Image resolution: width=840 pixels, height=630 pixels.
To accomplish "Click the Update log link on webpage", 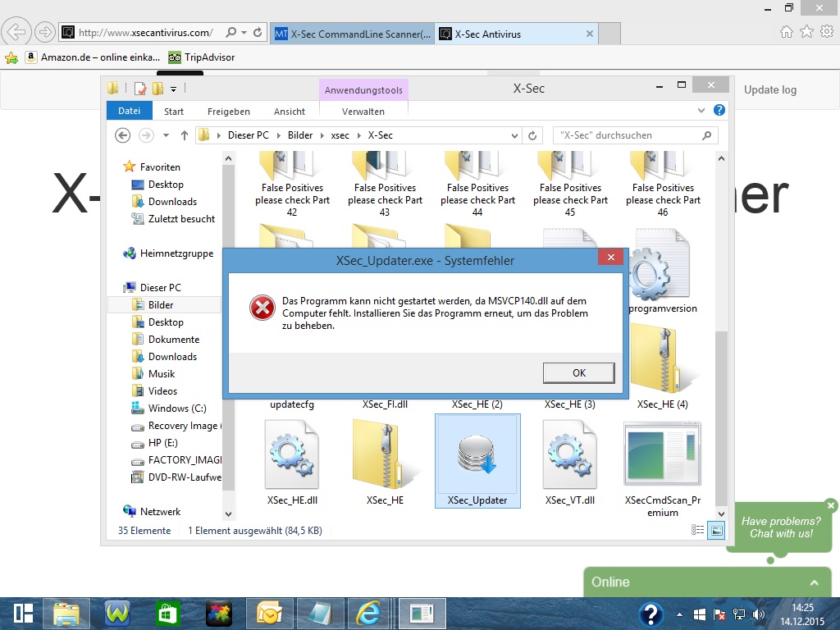I will [769, 90].
